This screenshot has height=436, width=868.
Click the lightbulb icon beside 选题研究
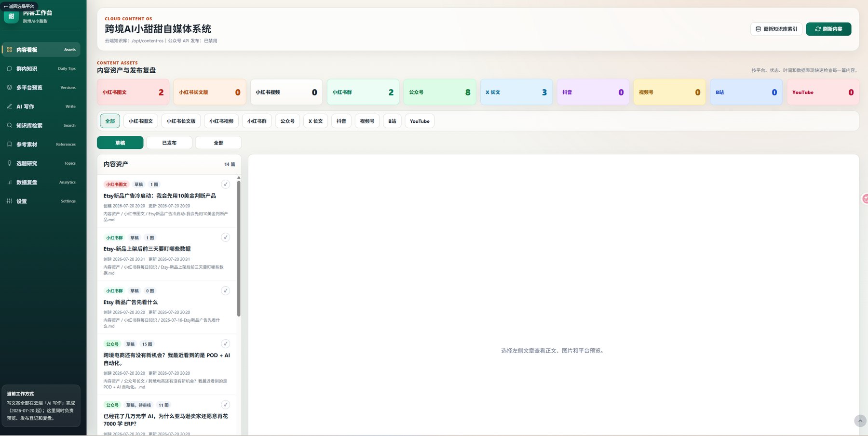pyautogui.click(x=9, y=163)
